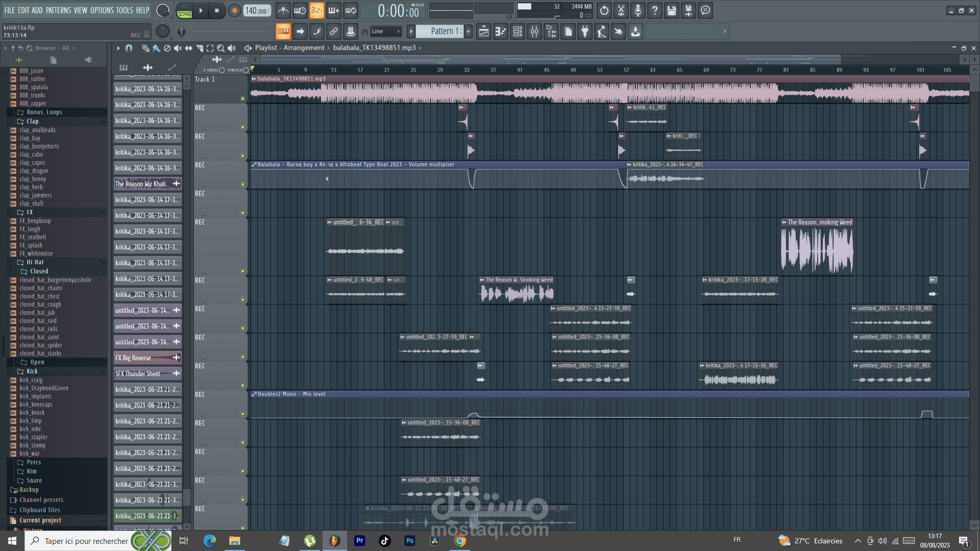This screenshot has height=551, width=980.
Task: Open the Line snap dropdown
Action: (x=386, y=32)
